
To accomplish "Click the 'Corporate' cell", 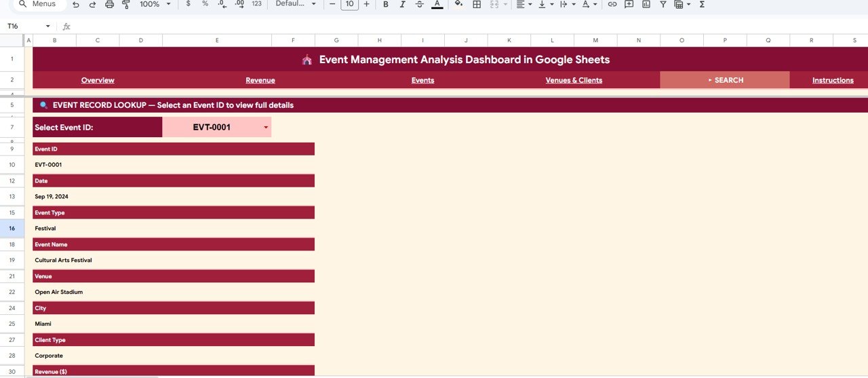I will [174, 356].
